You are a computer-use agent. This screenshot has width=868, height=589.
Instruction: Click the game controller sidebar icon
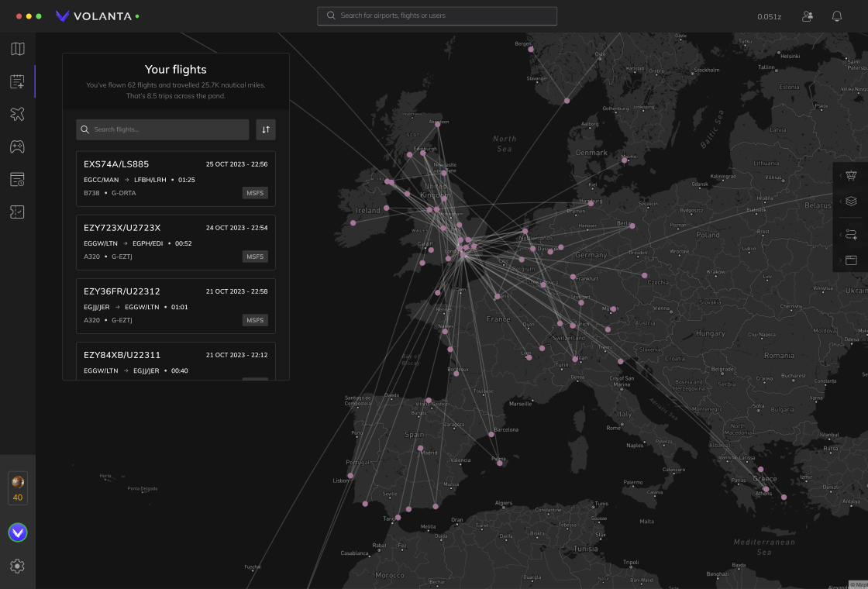point(17,146)
